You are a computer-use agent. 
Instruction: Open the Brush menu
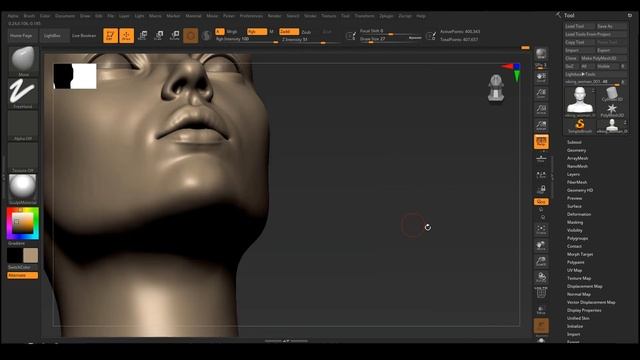pyautogui.click(x=29, y=16)
